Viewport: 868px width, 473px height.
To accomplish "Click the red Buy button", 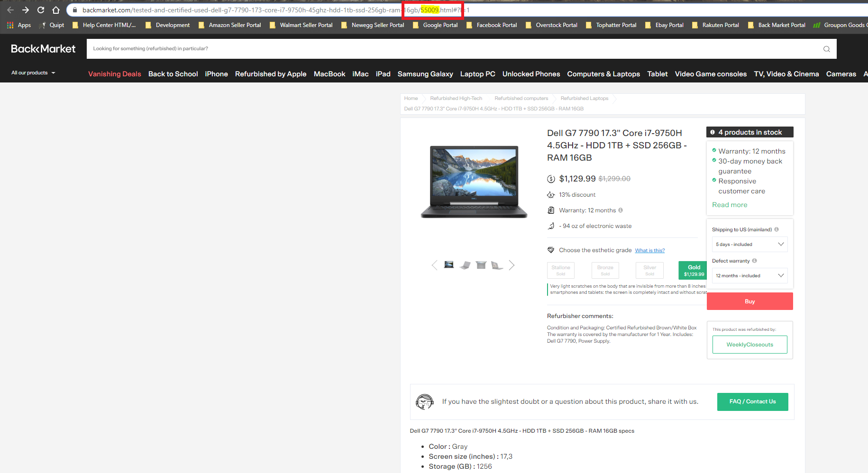I will tap(750, 301).
